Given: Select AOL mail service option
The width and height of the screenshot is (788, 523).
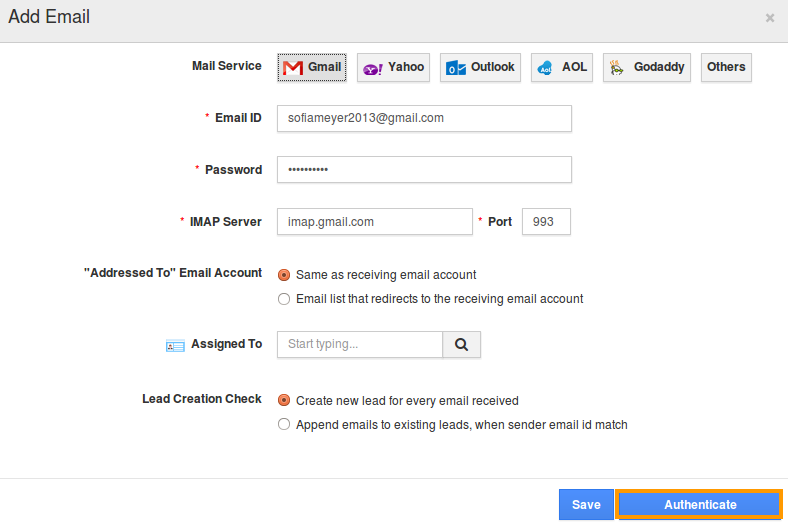Looking at the screenshot, I should [561, 68].
